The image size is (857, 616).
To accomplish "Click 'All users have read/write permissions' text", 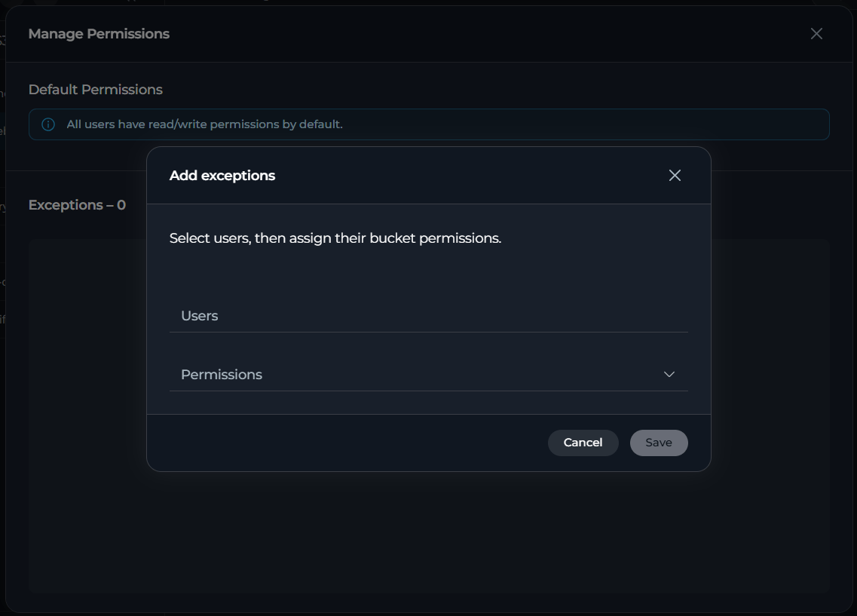I will coord(204,124).
